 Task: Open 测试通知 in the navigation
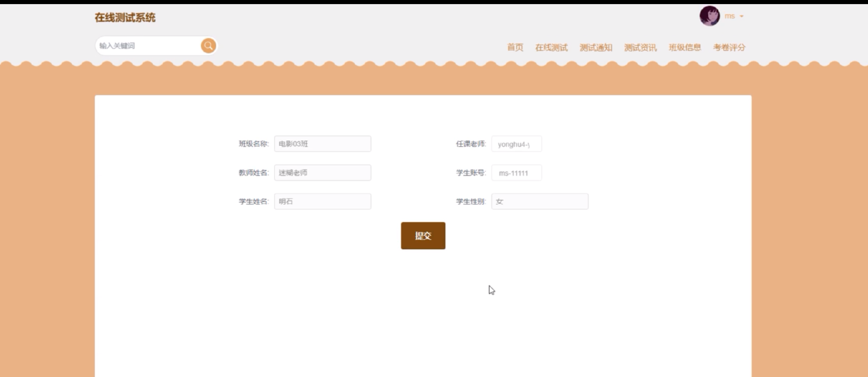click(596, 47)
